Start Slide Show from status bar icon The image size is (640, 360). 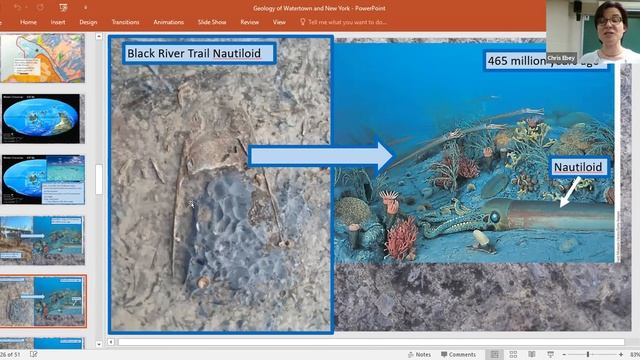pos(550,354)
